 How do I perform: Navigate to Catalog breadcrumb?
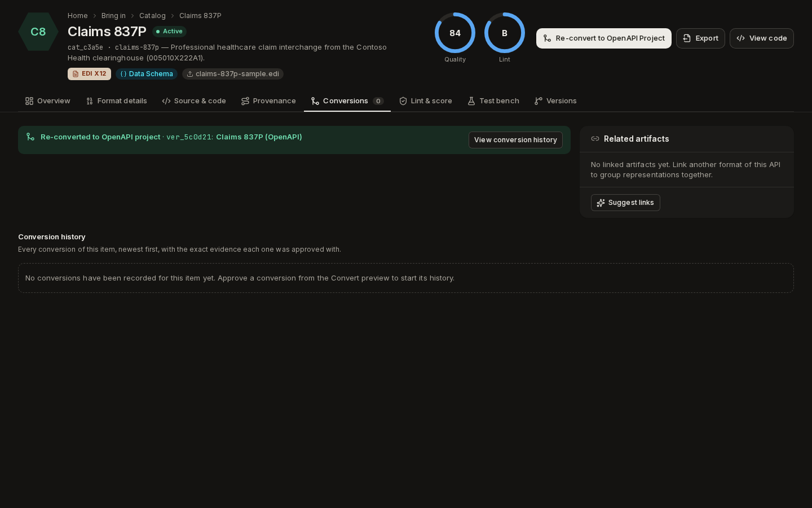pyautogui.click(x=152, y=16)
